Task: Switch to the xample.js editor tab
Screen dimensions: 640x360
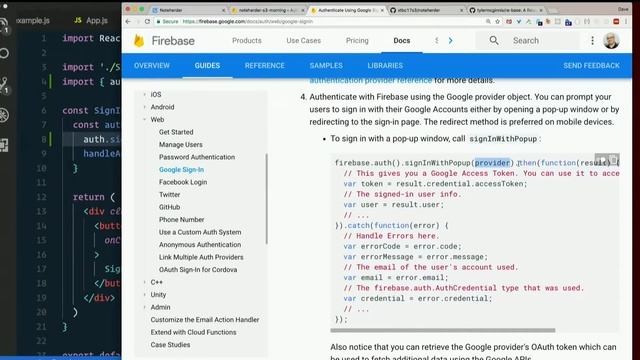Action: [x=33, y=20]
